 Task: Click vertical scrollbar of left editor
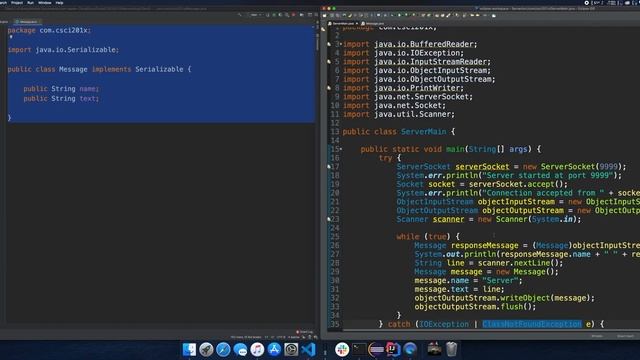[x=318, y=42]
